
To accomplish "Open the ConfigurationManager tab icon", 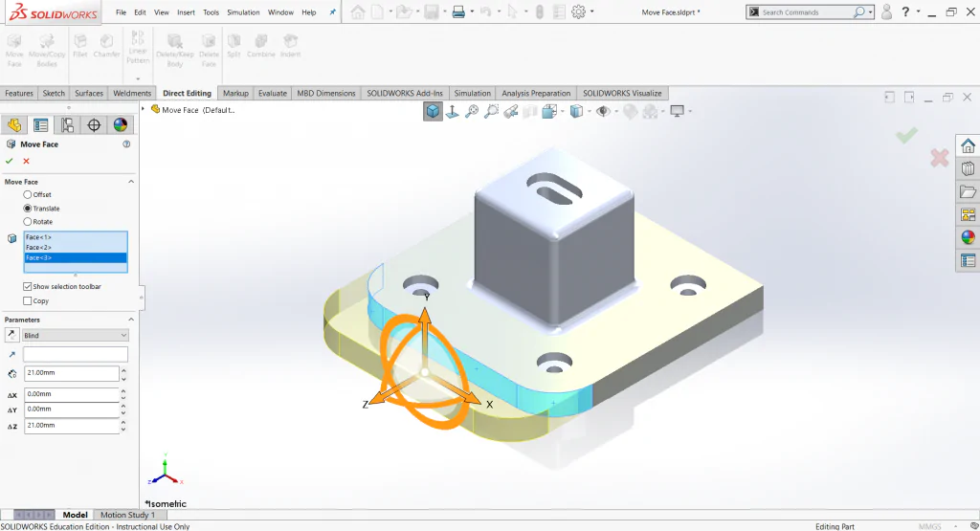I will (67, 125).
